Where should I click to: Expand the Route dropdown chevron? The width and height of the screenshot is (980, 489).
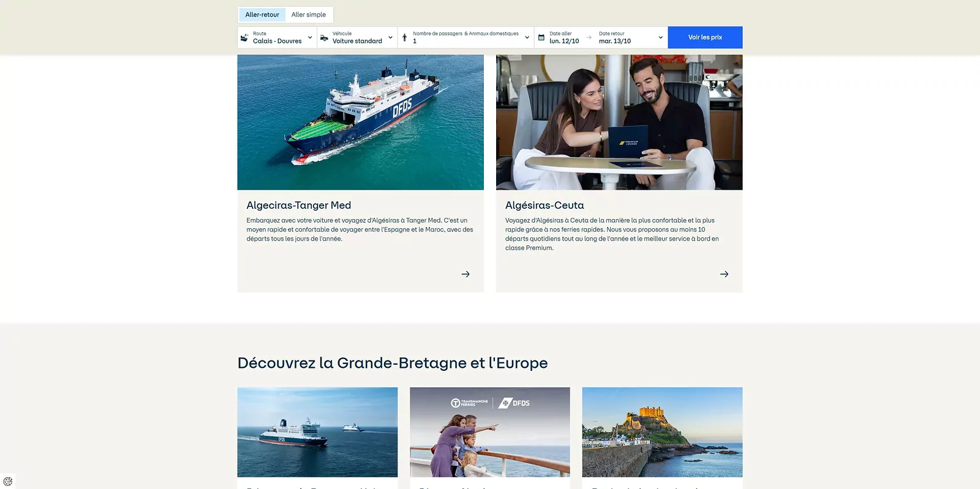coord(310,38)
